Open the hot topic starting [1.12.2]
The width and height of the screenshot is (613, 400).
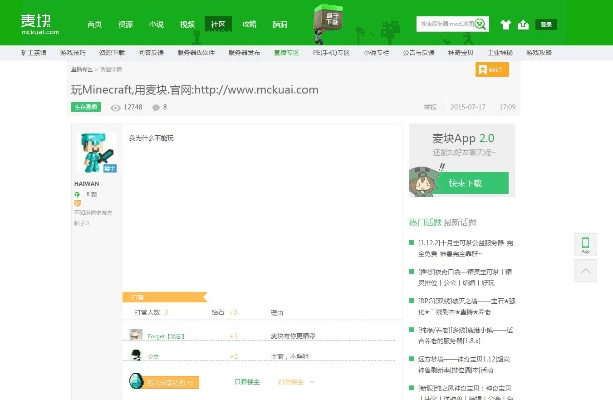(x=465, y=248)
